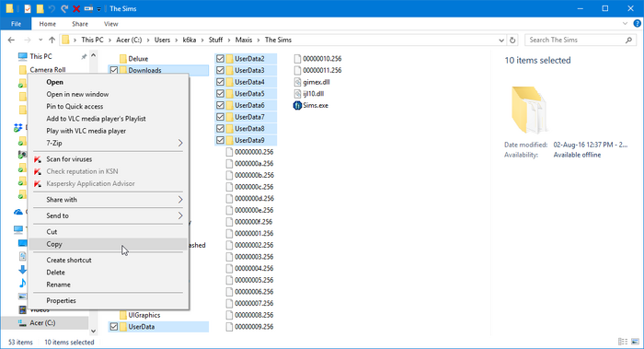Click the up-one-level arrow icon
Image resolution: width=644 pixels, height=349 pixels.
tap(52, 40)
